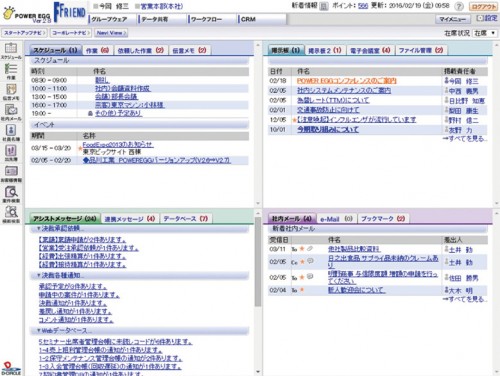Viewport: 500px width, 376px height.
Task: Switch to the 依頼した作業 tab
Action: 141,50
